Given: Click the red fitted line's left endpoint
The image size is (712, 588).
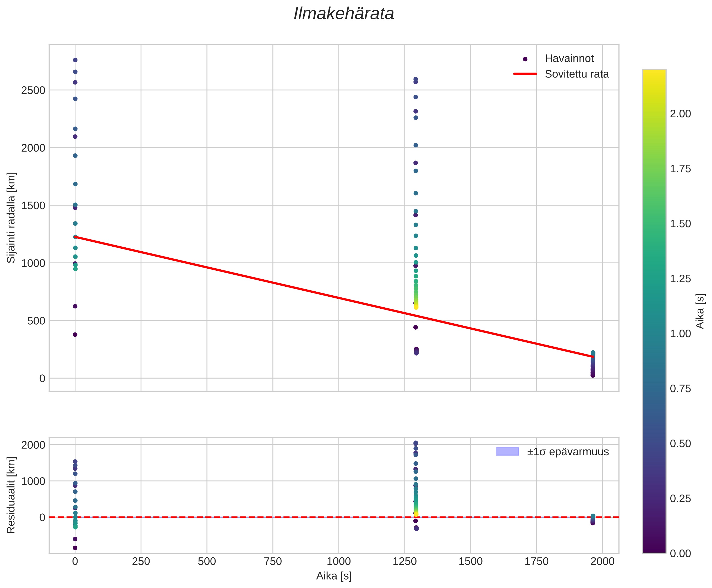Looking at the screenshot, I should coord(75,237).
